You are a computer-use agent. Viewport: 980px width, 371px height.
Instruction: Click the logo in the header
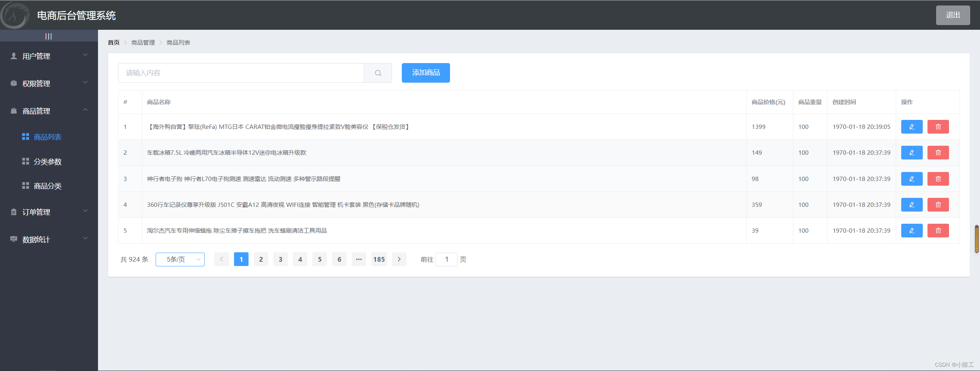pyautogui.click(x=15, y=15)
